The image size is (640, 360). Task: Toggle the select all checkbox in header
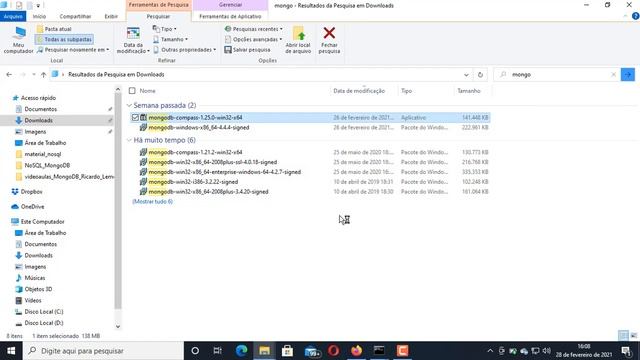[132, 91]
